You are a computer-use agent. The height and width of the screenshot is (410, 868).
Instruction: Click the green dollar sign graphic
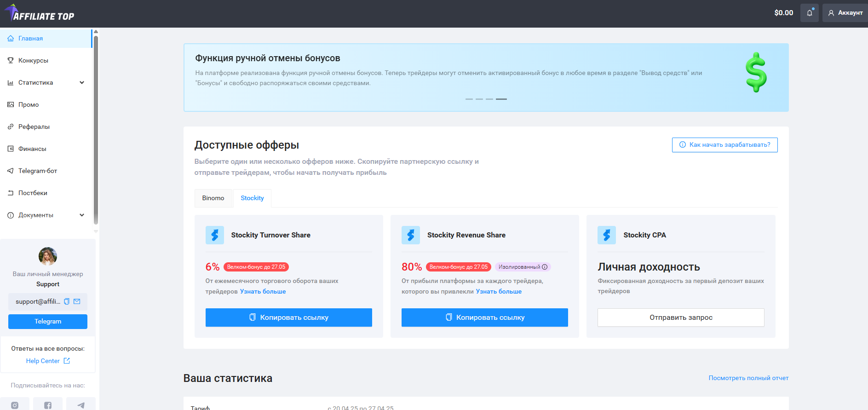tap(756, 72)
